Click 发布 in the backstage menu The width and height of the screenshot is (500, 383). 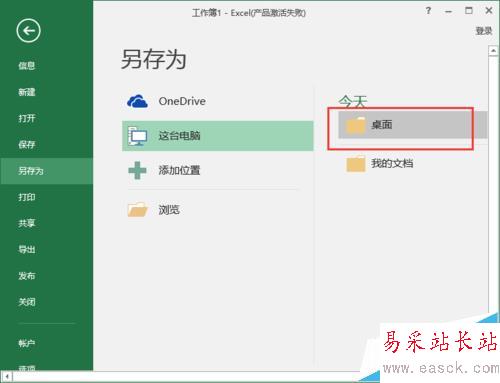[27, 276]
